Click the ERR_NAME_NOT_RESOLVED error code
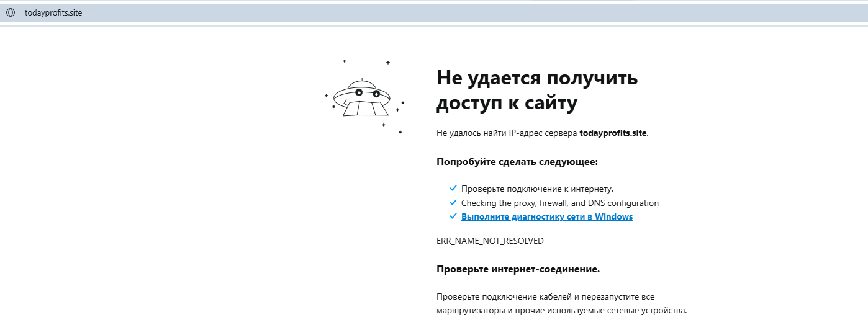Viewport: 868px width, 325px height. coord(490,241)
